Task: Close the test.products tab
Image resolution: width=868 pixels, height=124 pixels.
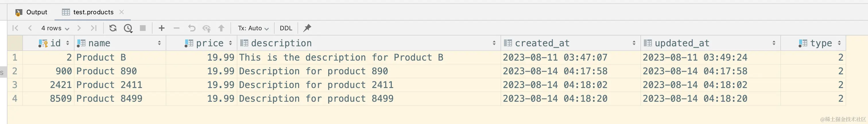Action: pyautogui.click(x=122, y=12)
